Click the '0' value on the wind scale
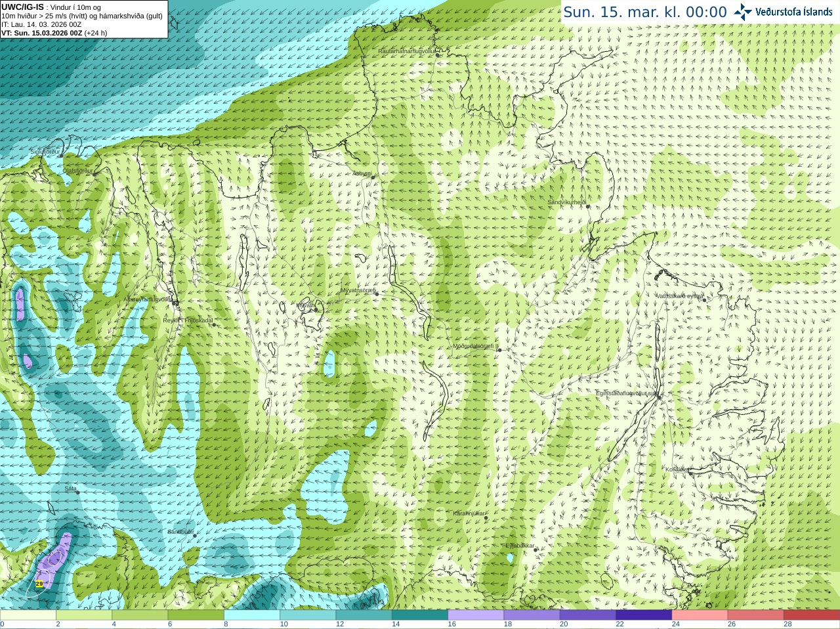 (2, 624)
